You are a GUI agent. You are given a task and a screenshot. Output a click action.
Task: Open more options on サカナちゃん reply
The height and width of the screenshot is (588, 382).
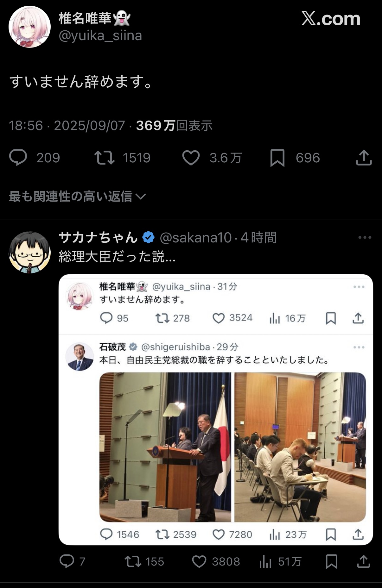coord(365,237)
